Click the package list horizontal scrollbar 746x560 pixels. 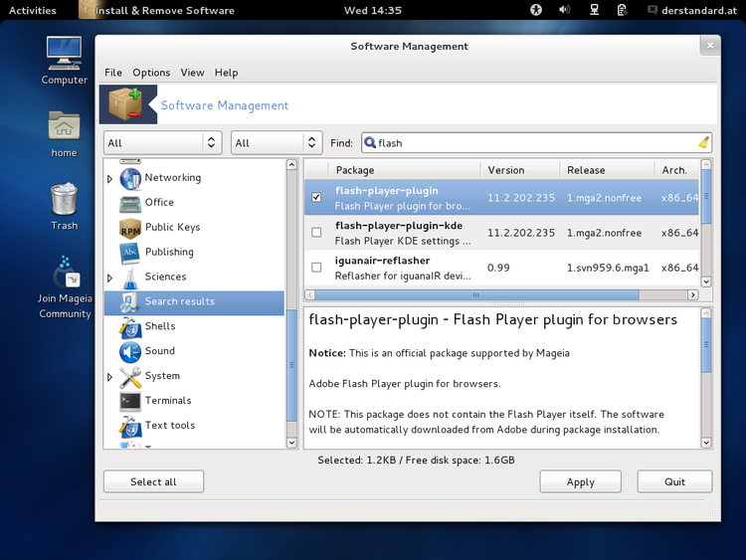tap(478, 295)
